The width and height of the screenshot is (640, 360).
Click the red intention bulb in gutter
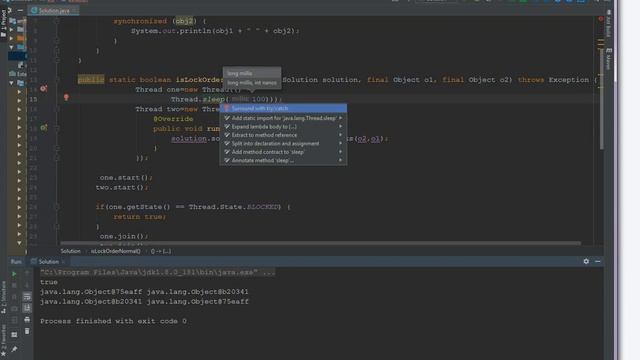[x=66, y=98]
